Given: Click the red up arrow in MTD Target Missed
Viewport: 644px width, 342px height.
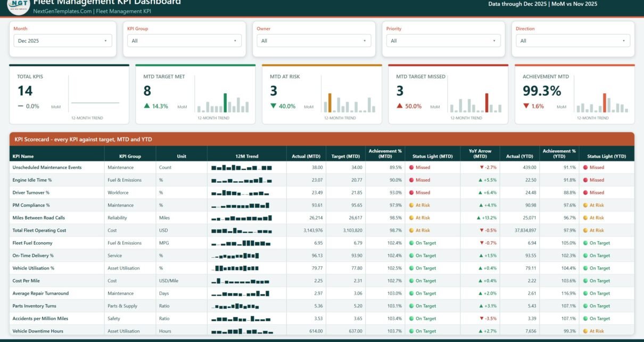Looking at the screenshot, I should pyautogui.click(x=400, y=106).
